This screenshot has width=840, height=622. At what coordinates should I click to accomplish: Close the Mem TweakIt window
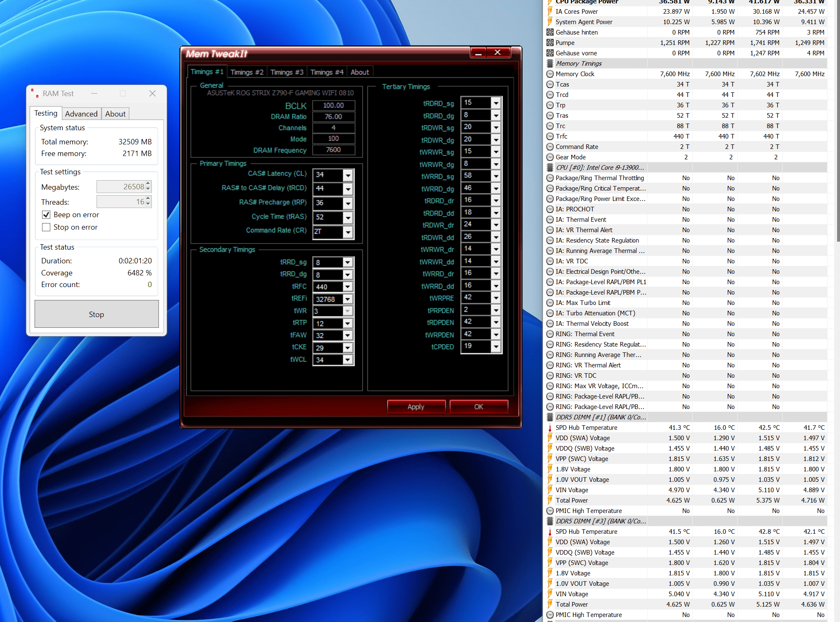(498, 52)
